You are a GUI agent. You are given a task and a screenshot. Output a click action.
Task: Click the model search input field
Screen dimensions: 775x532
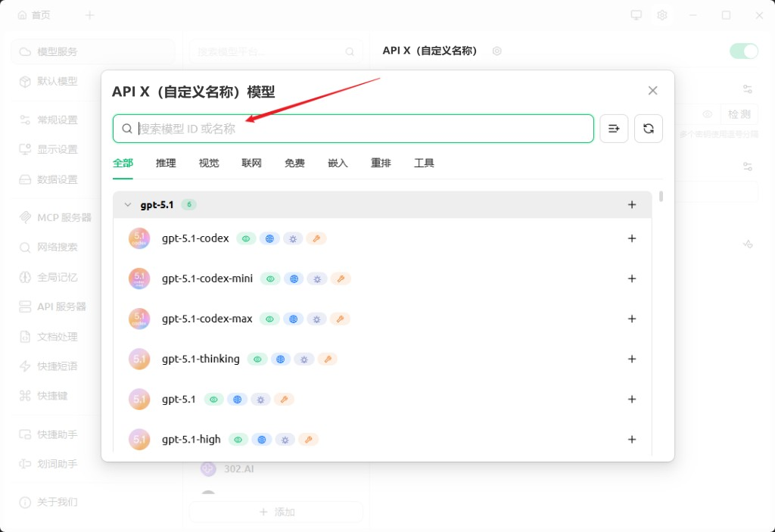pyautogui.click(x=353, y=129)
